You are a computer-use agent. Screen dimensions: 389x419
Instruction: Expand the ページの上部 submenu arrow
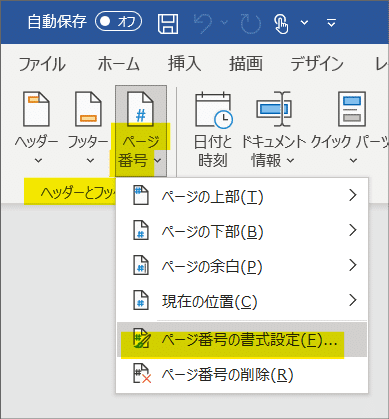tap(353, 195)
